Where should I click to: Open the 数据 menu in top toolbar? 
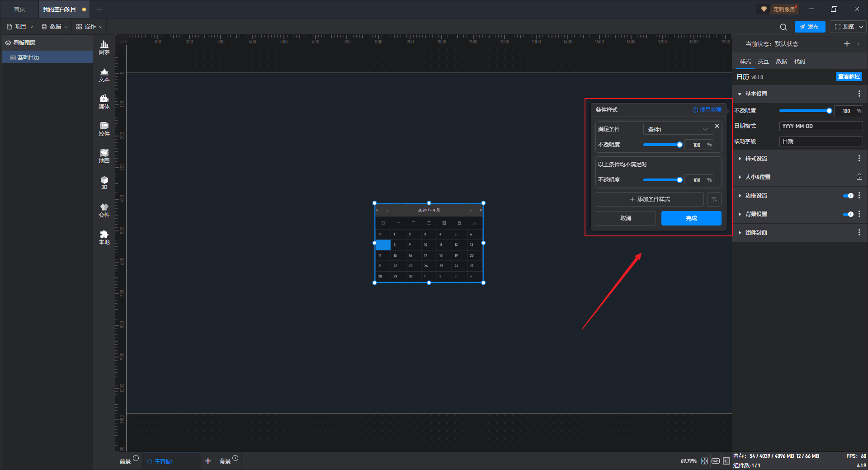click(x=55, y=27)
